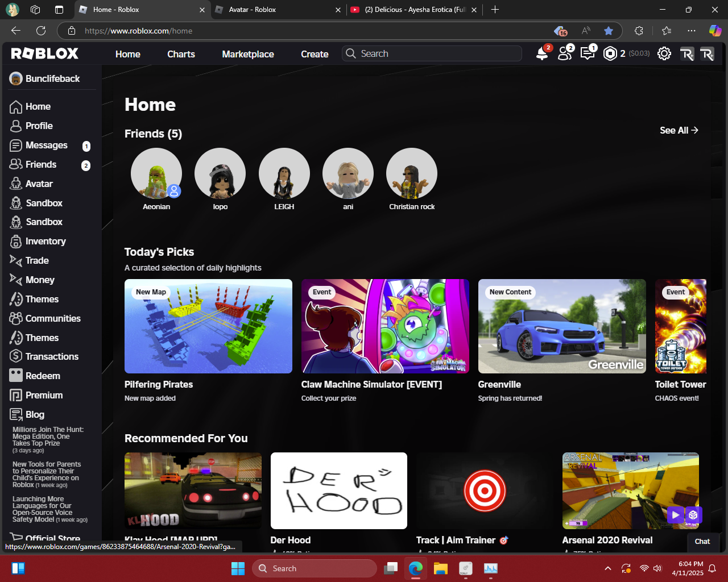Open the volume control in system tray

pyautogui.click(x=658, y=568)
